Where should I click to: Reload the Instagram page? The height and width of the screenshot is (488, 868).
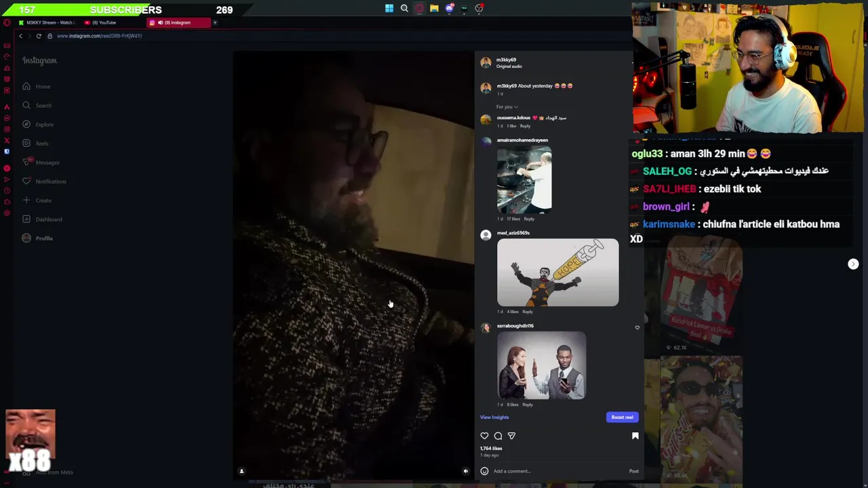(x=39, y=36)
